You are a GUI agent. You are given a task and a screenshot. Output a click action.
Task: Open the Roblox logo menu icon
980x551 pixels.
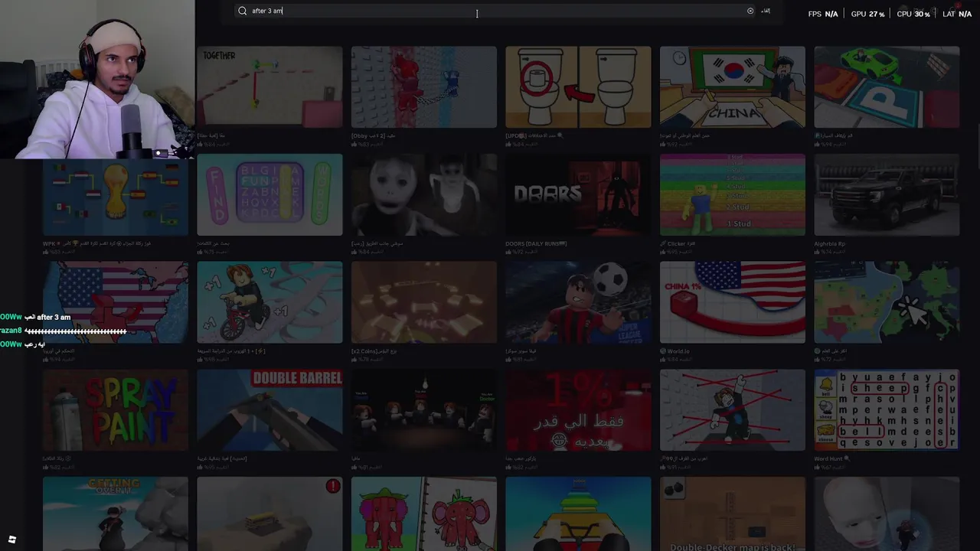[x=12, y=540]
